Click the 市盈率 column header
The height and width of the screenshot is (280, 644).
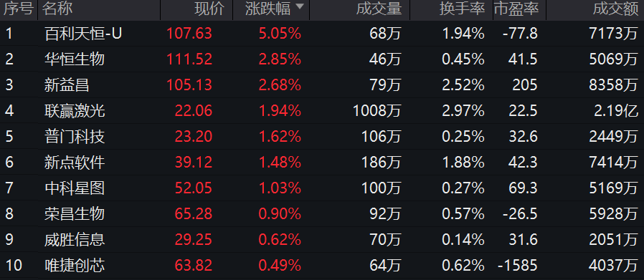516,9
